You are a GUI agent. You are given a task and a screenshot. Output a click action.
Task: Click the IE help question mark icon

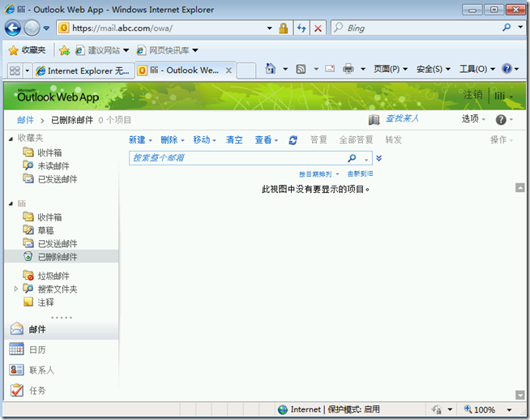tap(506, 69)
